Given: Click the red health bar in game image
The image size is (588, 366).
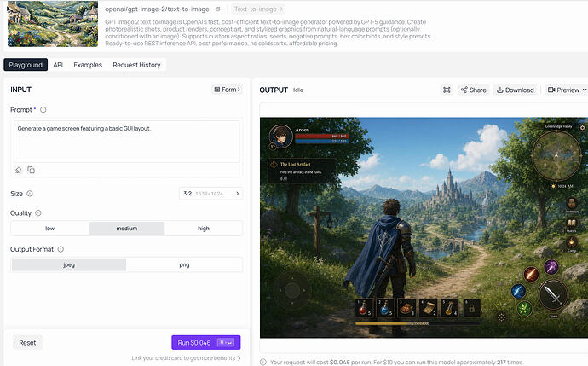Looking at the screenshot, I should 321,137.
